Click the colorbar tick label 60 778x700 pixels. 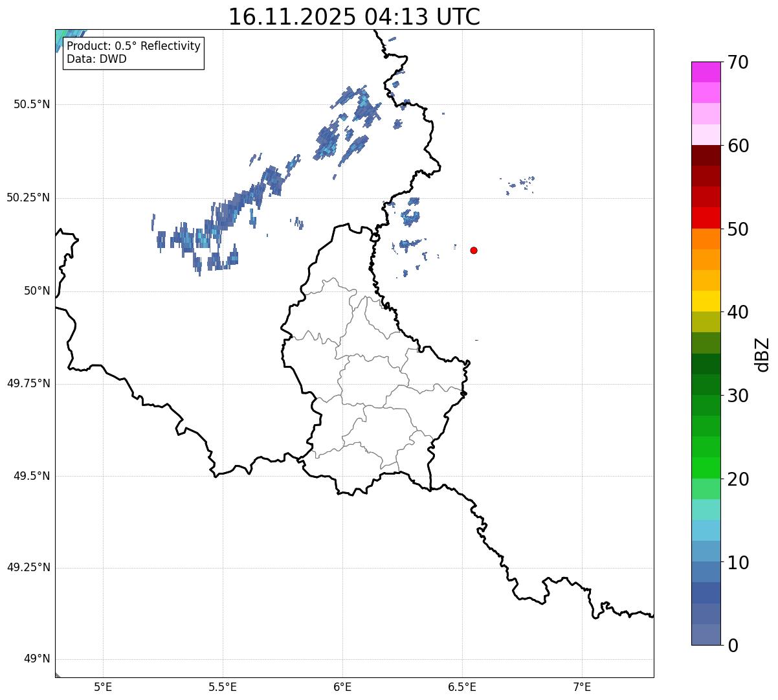[x=738, y=146]
